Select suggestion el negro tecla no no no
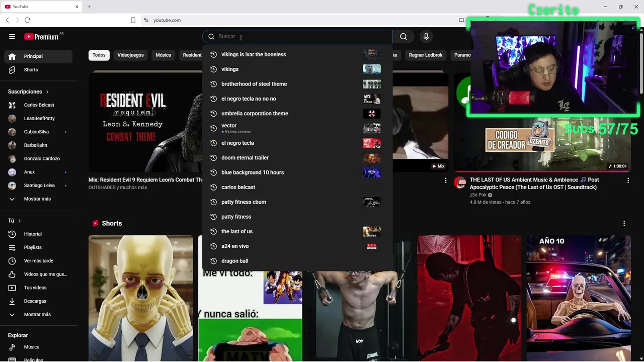Screen dimensions: 644x362 pos(297,99)
